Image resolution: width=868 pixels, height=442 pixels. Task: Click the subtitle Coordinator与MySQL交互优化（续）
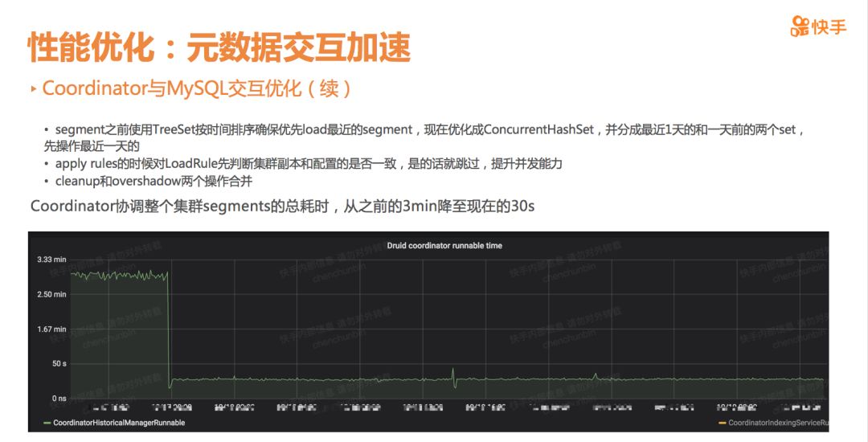197,88
